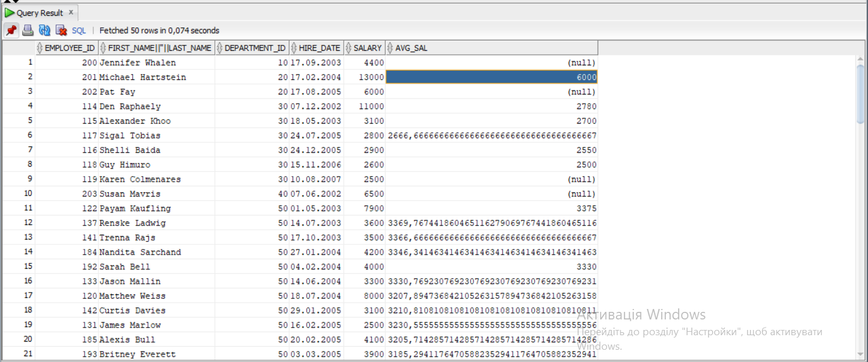Select the cell Matthew Weiss
This screenshot has width=868, height=362.
click(156, 296)
